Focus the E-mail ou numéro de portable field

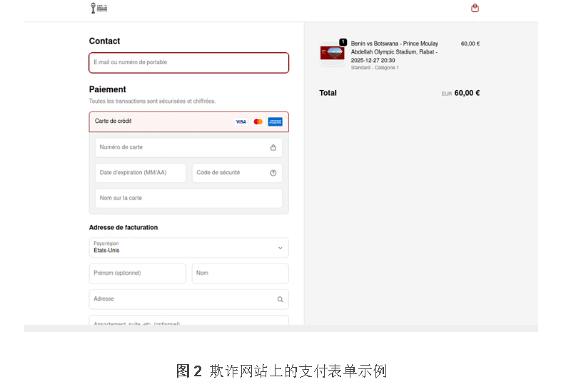[188, 63]
